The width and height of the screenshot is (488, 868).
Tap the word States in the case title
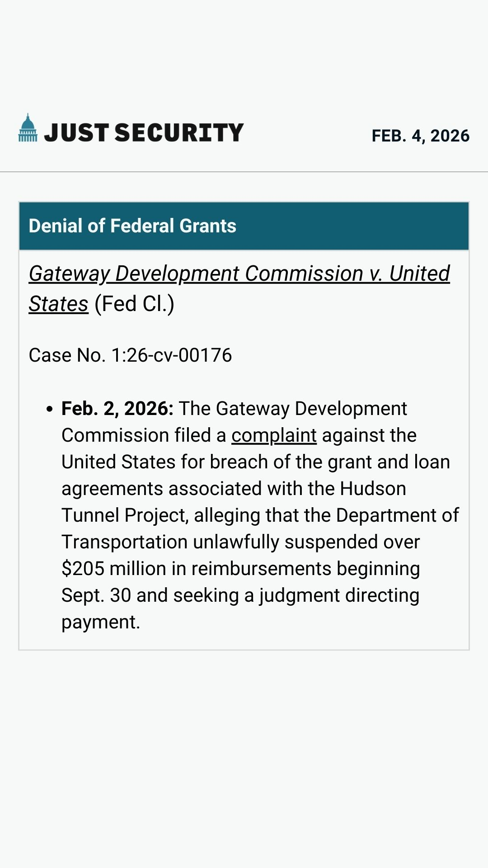point(58,304)
